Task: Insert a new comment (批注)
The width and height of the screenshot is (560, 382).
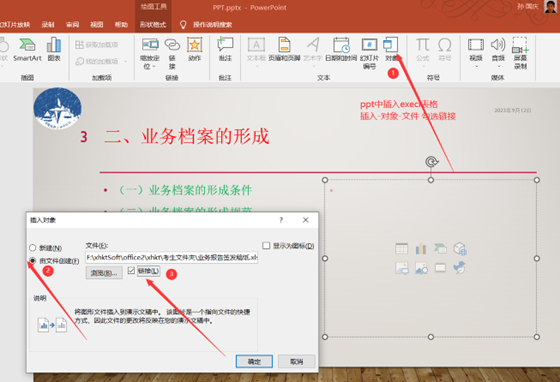Action: (225, 49)
